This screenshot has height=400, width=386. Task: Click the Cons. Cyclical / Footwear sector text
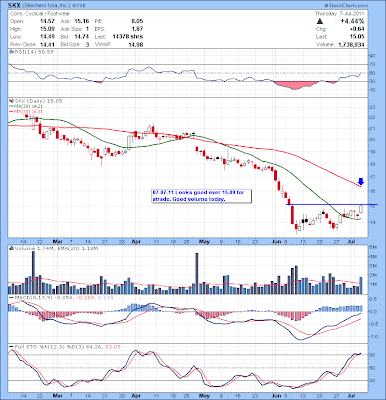point(40,14)
